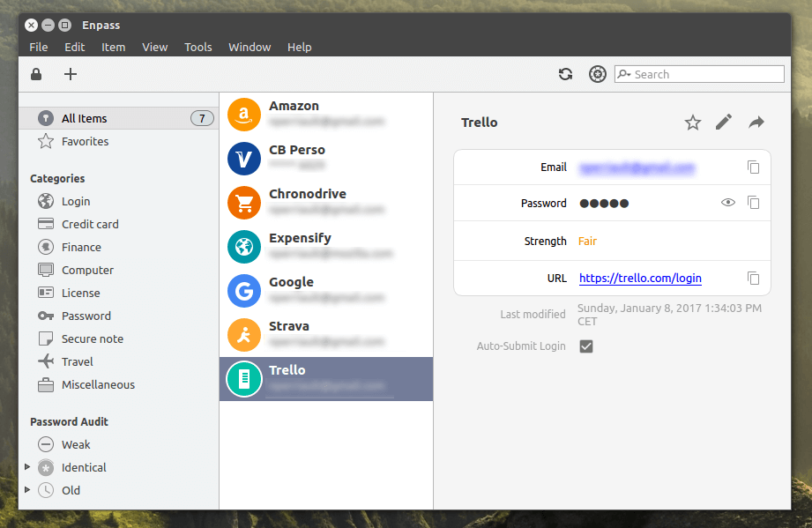The image size is (812, 528).
Task: Mark Trello as favorite with star icon
Action: (x=693, y=123)
